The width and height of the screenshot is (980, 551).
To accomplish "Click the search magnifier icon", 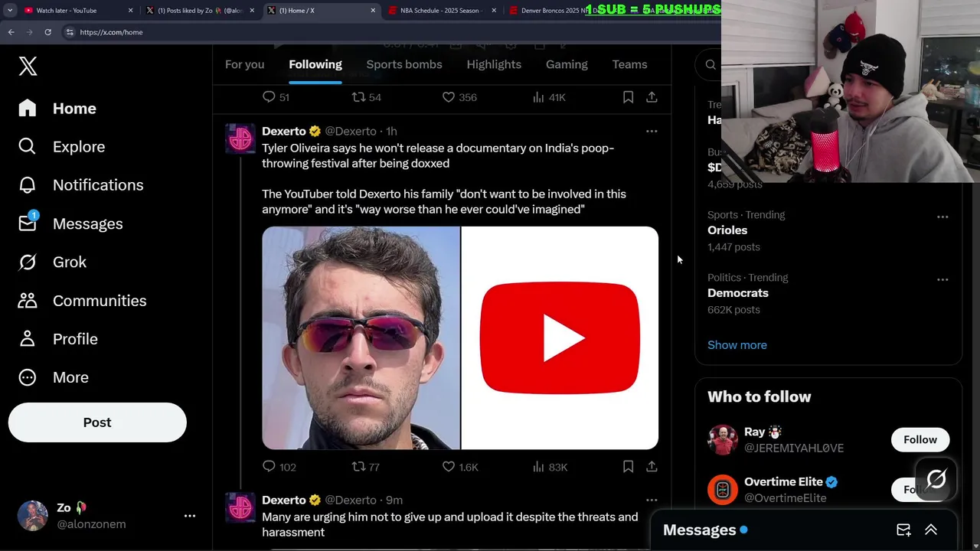I will tap(710, 65).
